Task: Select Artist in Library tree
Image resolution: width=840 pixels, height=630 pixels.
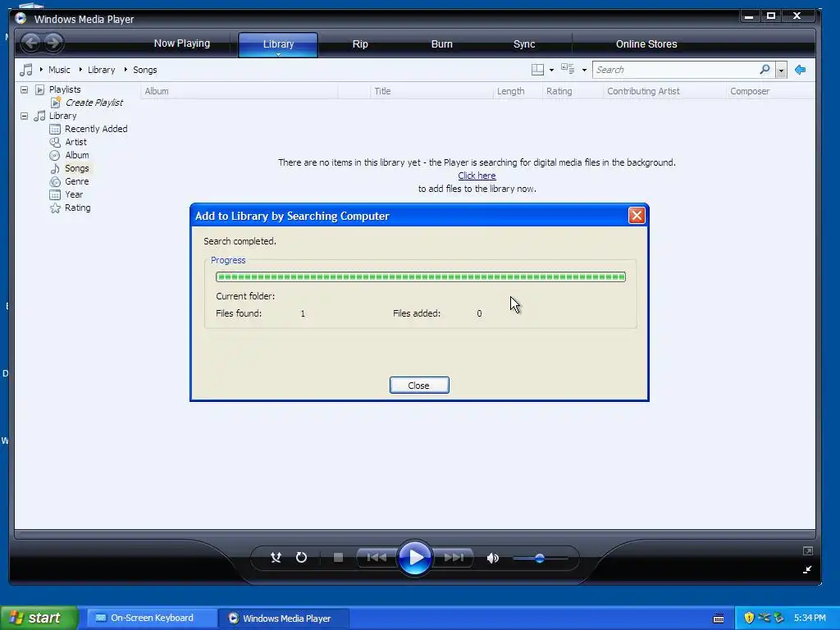Action: coord(75,142)
